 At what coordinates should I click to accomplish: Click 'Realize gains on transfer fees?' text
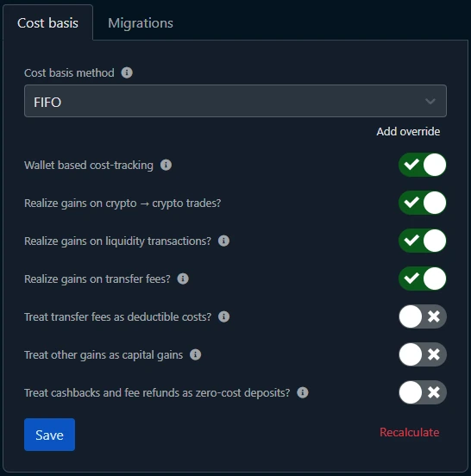point(97,279)
